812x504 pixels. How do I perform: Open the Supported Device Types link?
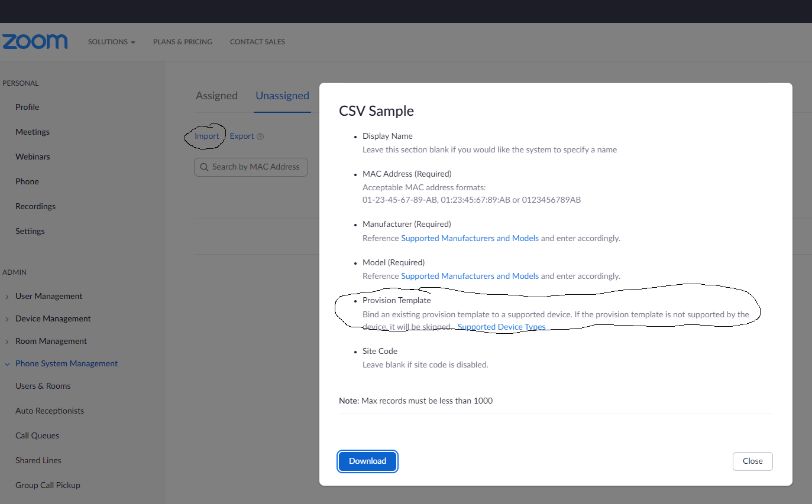(502, 327)
